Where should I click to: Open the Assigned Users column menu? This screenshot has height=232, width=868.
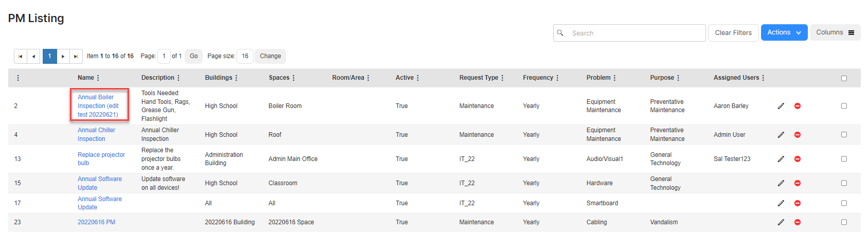click(x=763, y=78)
